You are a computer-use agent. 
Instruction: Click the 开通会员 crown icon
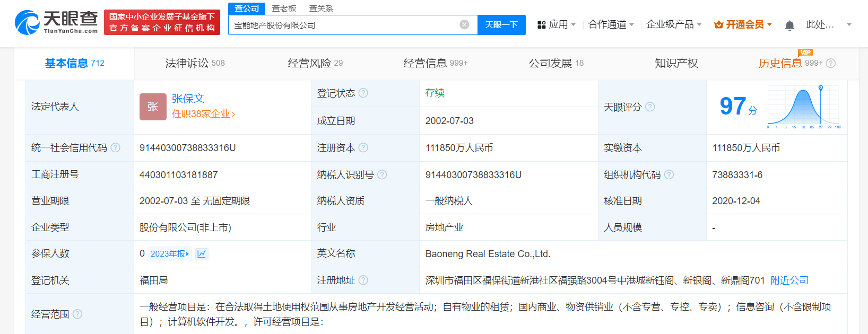[719, 24]
